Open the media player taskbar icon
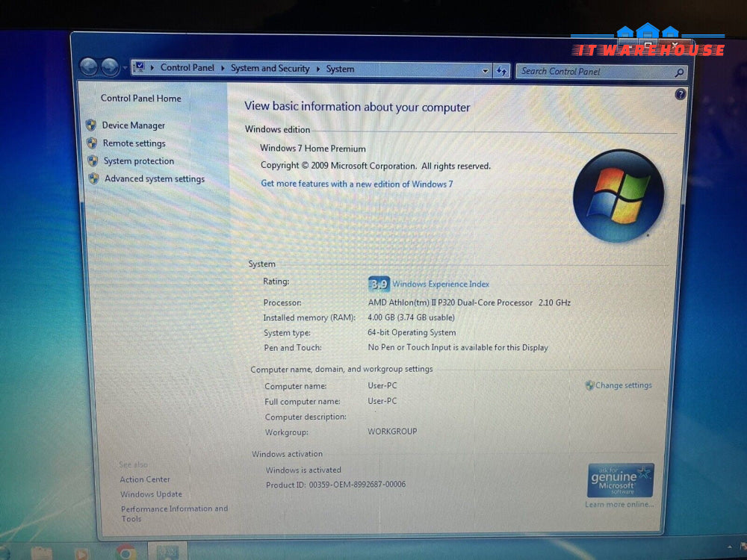The width and height of the screenshot is (747, 560). tap(82, 553)
